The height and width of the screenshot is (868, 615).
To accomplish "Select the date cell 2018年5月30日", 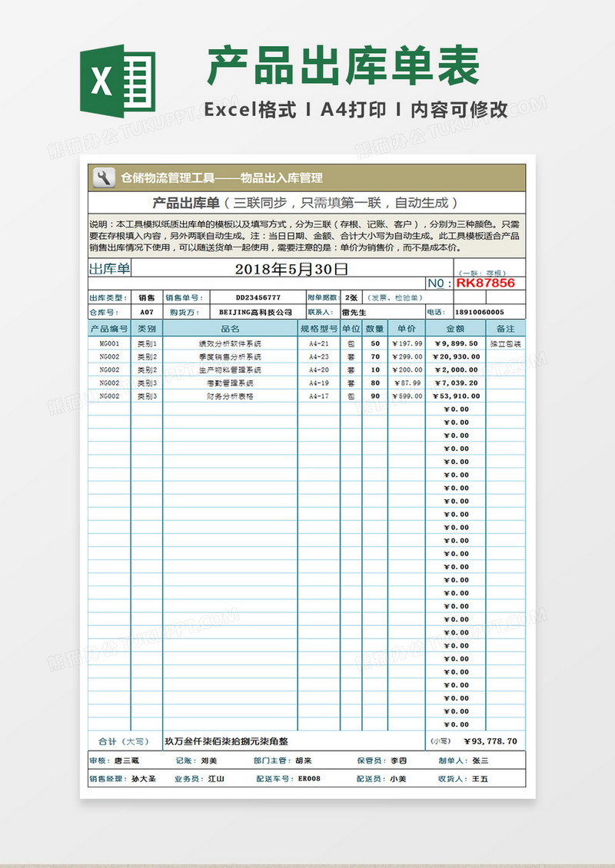I will [x=292, y=269].
